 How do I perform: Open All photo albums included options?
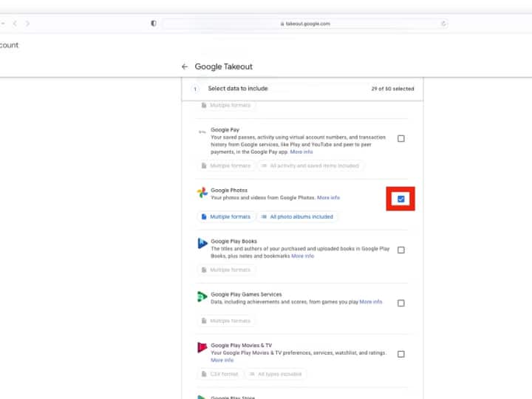click(297, 216)
